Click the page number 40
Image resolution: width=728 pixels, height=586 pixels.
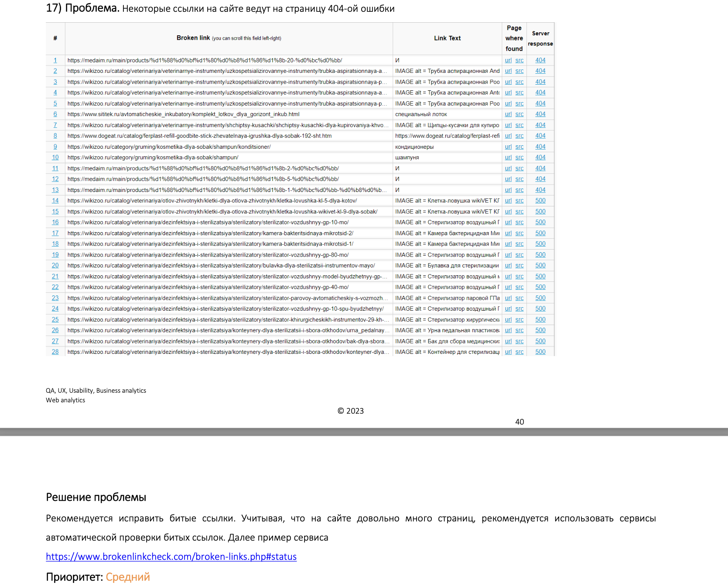point(520,422)
